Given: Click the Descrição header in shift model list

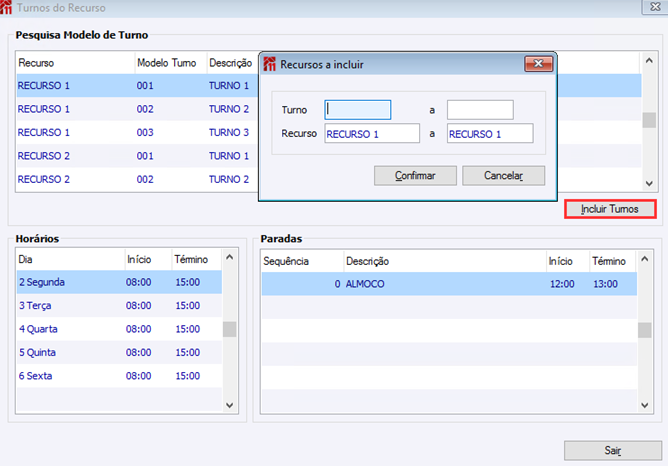Looking at the screenshot, I should tap(233, 63).
